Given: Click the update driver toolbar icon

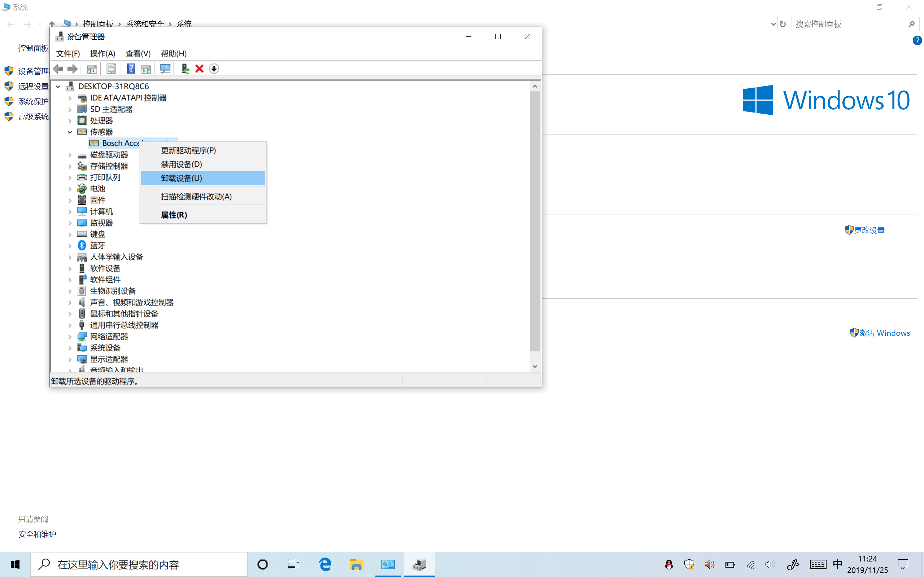Looking at the screenshot, I should 185,69.
